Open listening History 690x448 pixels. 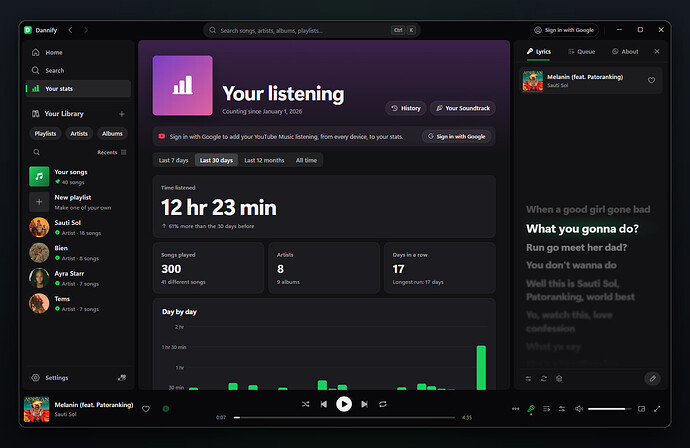tap(406, 108)
